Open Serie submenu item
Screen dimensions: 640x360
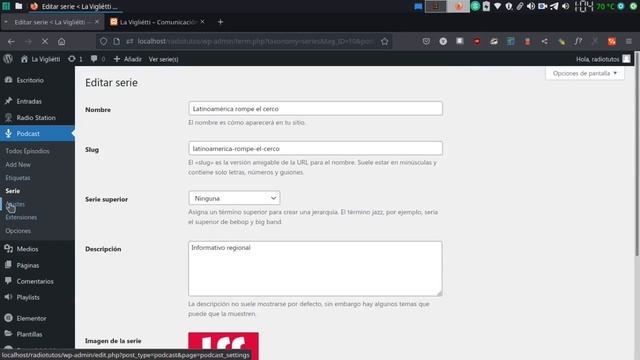[x=13, y=191]
